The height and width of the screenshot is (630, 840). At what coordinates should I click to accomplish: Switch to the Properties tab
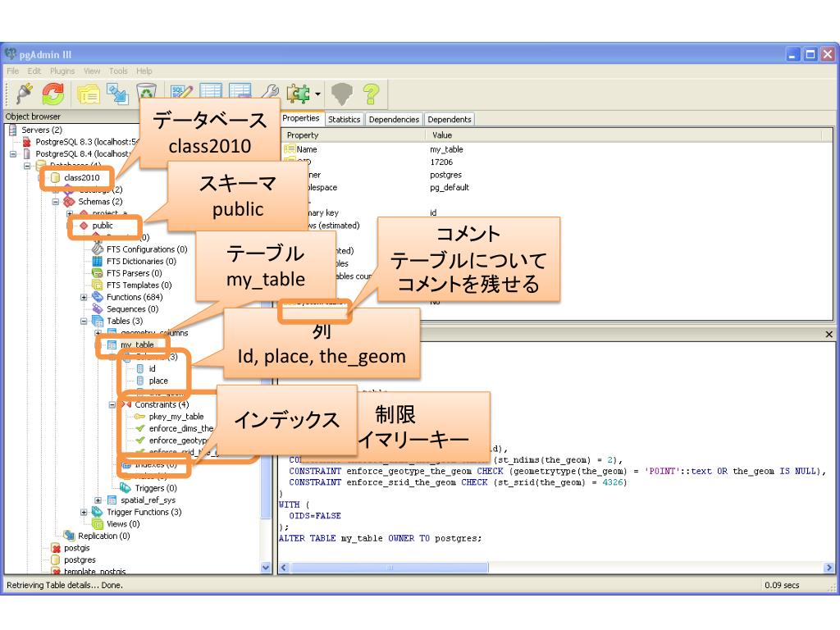point(300,118)
